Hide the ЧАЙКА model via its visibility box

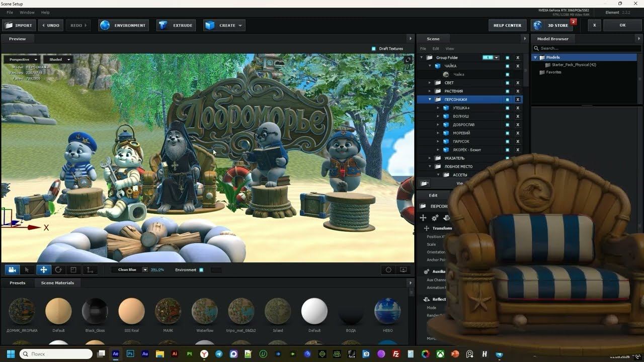[507, 66]
